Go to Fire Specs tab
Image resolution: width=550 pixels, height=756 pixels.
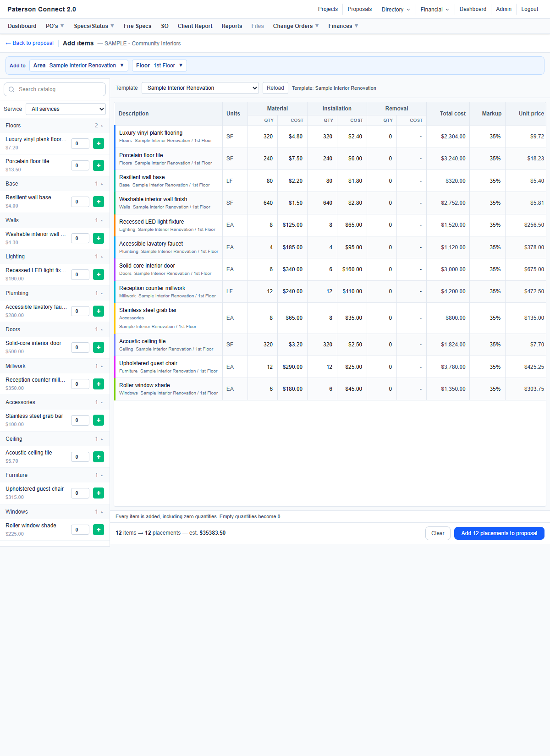tap(137, 26)
